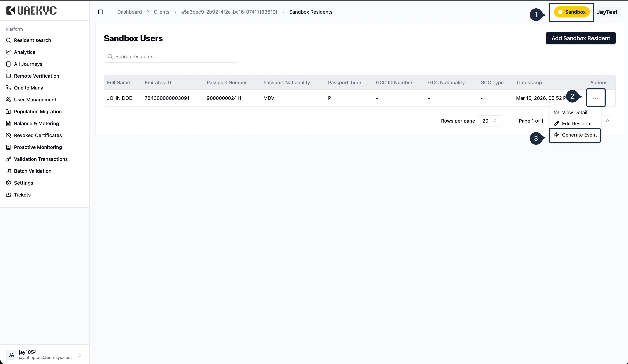Open the row actions menu for JOHN DOE
Screen dimensions: 628x364
click(596, 98)
